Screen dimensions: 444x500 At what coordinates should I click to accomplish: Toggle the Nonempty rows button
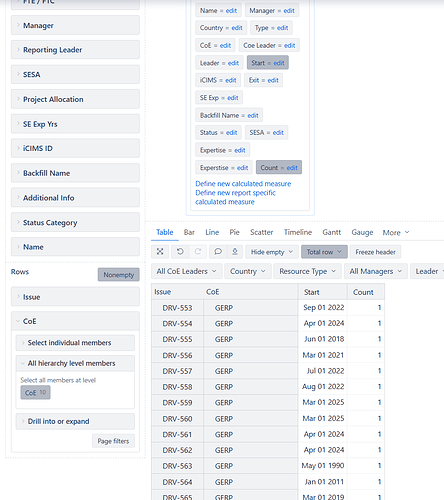pyautogui.click(x=119, y=275)
